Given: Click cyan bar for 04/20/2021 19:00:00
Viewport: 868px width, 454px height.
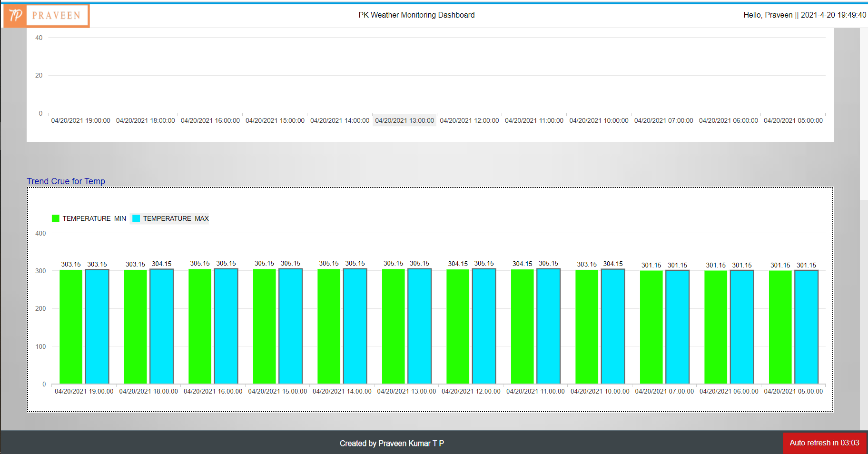Looking at the screenshot, I should point(97,327).
